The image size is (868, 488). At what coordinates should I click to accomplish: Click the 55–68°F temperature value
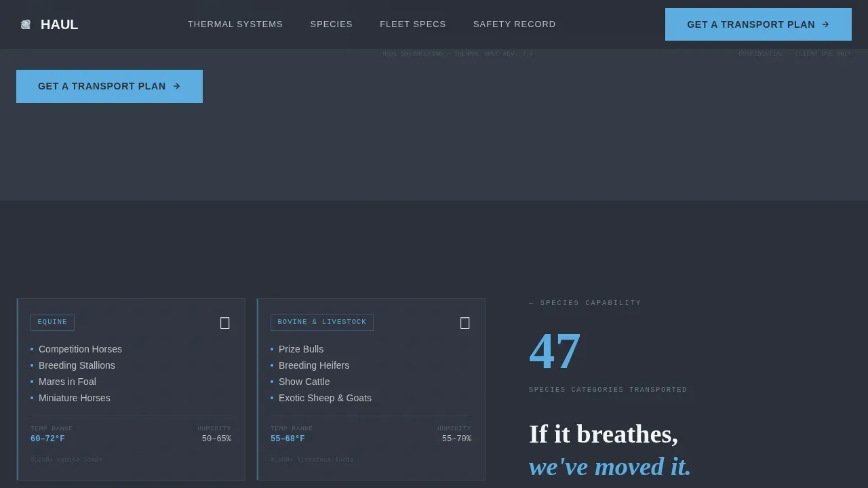coord(288,439)
